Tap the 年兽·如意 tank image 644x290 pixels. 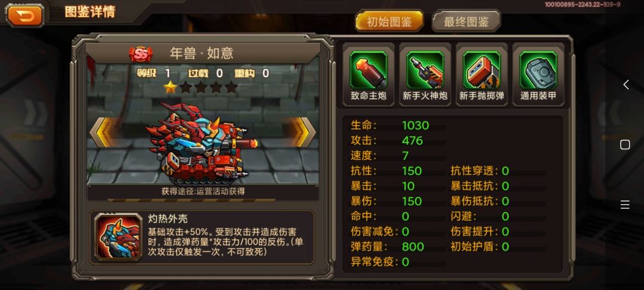click(202, 143)
